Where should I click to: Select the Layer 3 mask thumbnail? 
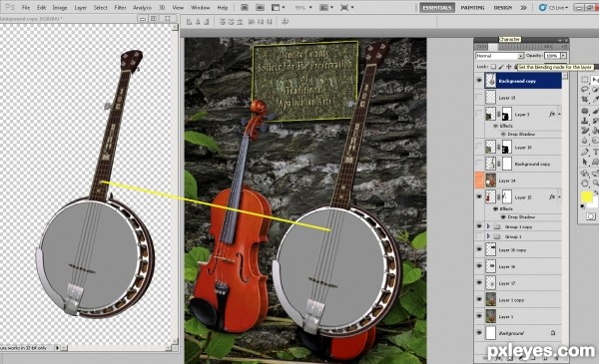[x=506, y=114]
